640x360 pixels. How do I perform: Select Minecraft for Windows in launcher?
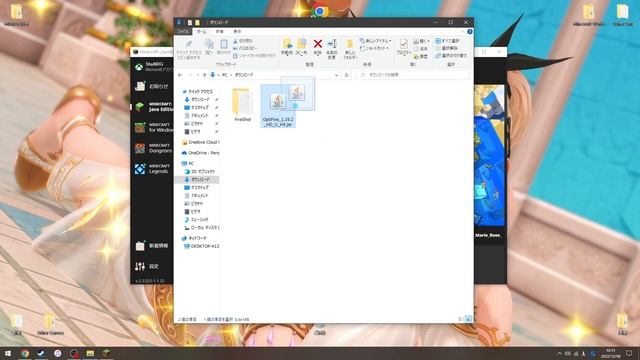[153, 127]
